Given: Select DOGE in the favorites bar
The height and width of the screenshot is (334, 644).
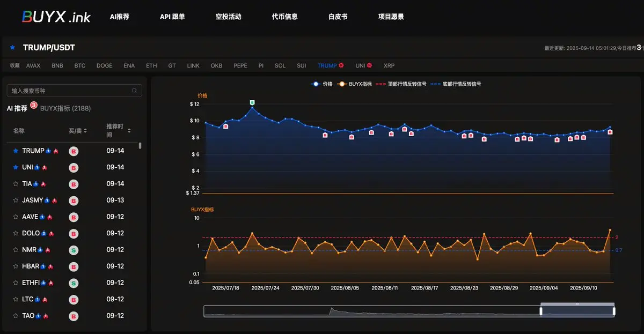Looking at the screenshot, I should [105, 65].
